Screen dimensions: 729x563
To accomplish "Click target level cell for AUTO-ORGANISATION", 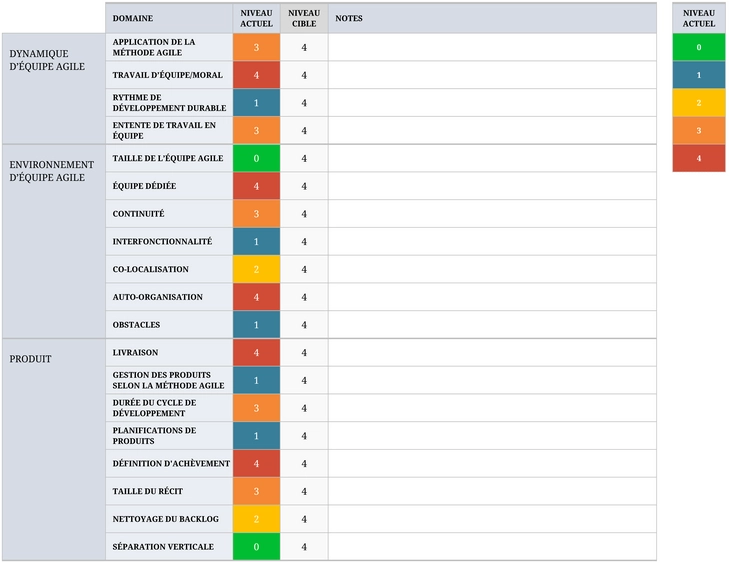I will click(x=304, y=297).
